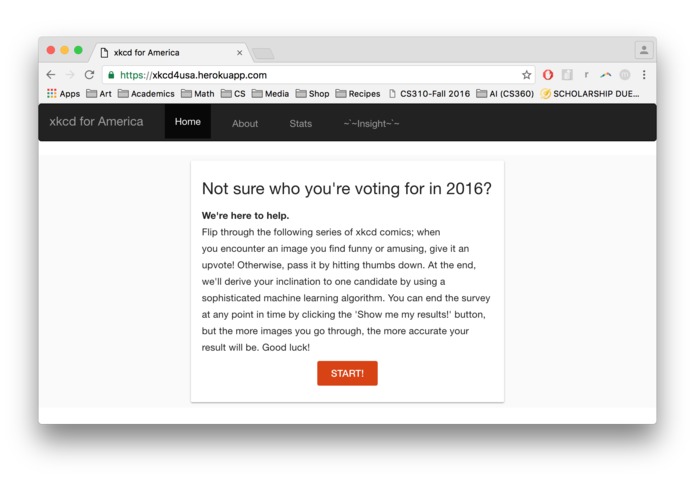Open the CS310-Fall 2016 bookmark

tap(429, 93)
